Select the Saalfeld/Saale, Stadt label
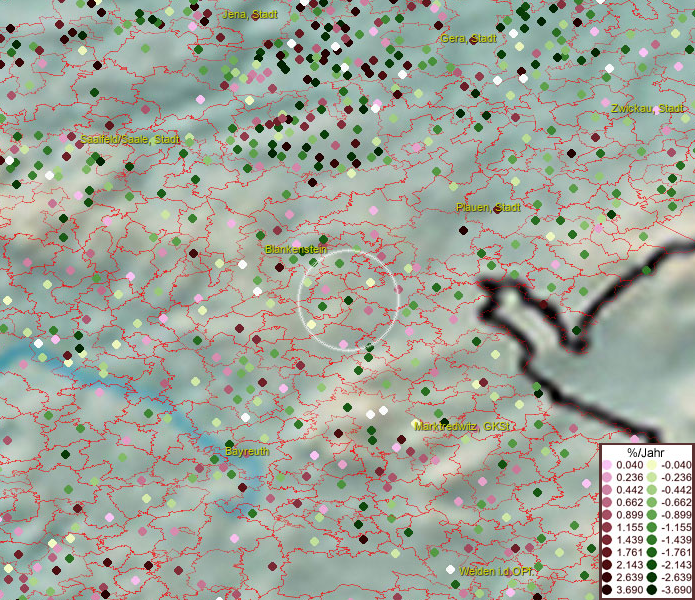This screenshot has height=600, width=695. [x=131, y=140]
